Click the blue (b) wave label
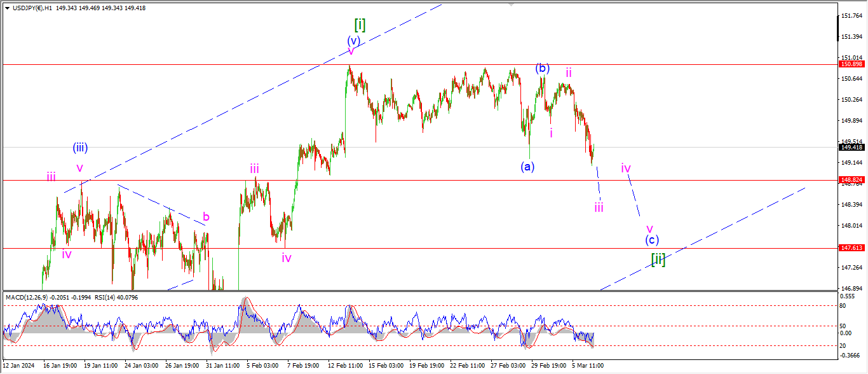 (x=542, y=68)
